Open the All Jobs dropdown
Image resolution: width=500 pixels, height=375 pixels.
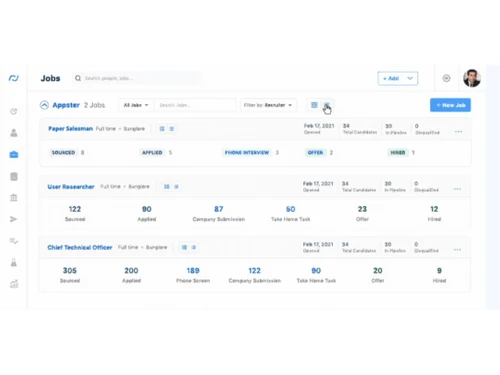(x=136, y=105)
